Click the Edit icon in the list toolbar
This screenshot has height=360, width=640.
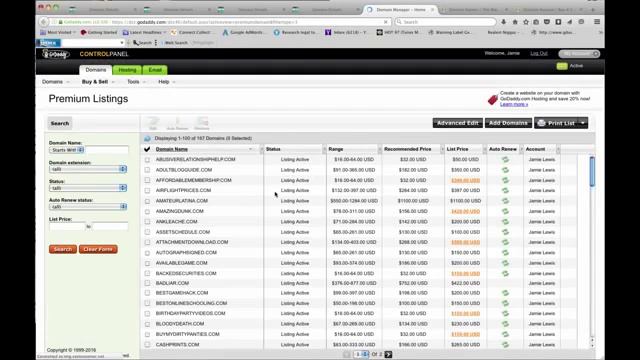click(153, 122)
